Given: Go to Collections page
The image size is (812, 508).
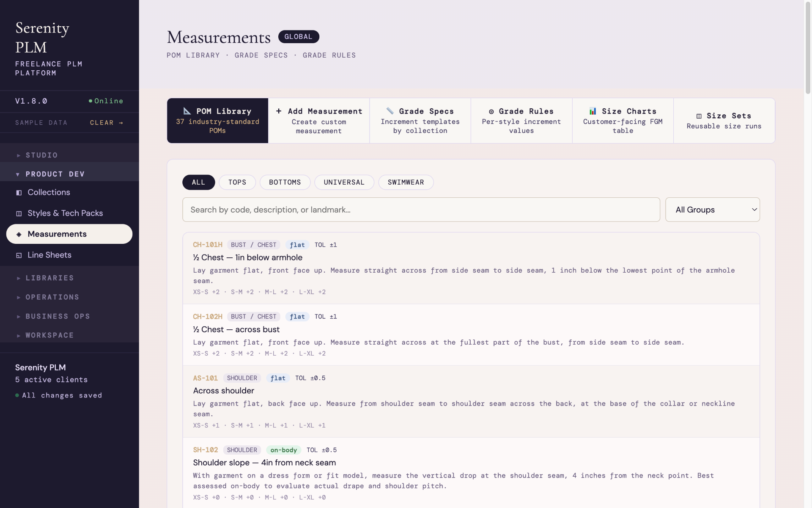Looking at the screenshot, I should click(x=69, y=193).
